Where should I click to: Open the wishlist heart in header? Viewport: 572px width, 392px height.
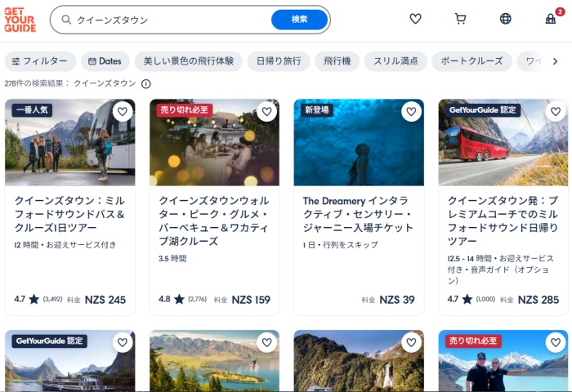click(415, 19)
